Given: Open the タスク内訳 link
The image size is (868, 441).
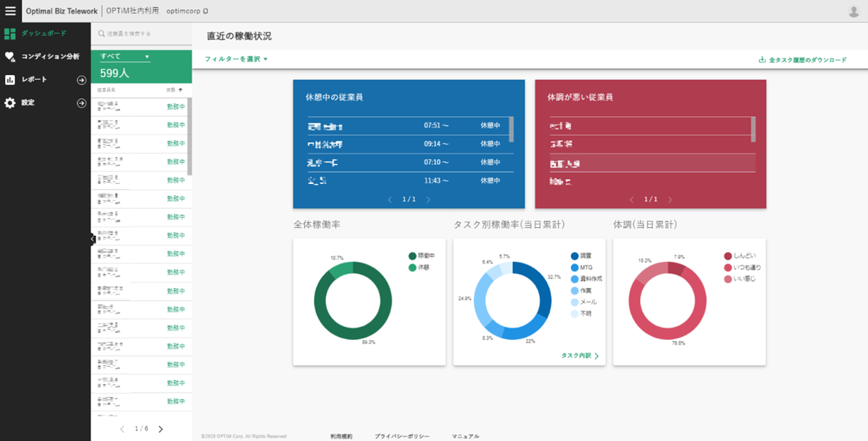Looking at the screenshot, I should tap(580, 356).
